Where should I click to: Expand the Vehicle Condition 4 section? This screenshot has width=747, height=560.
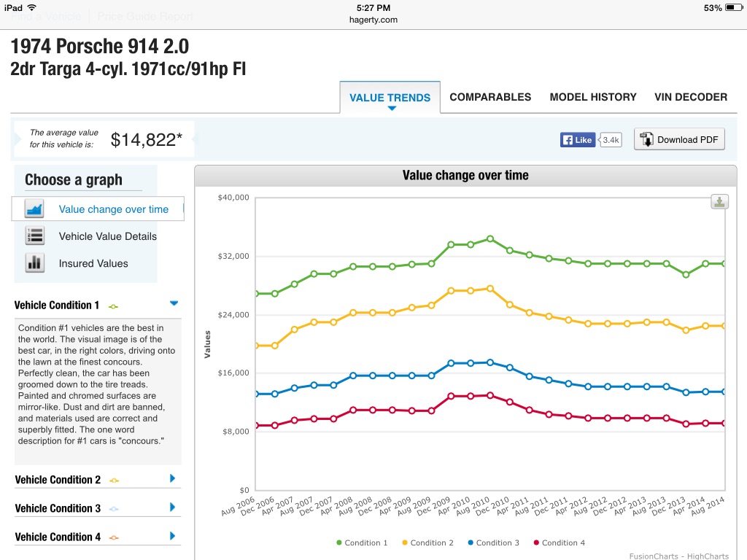point(173,536)
